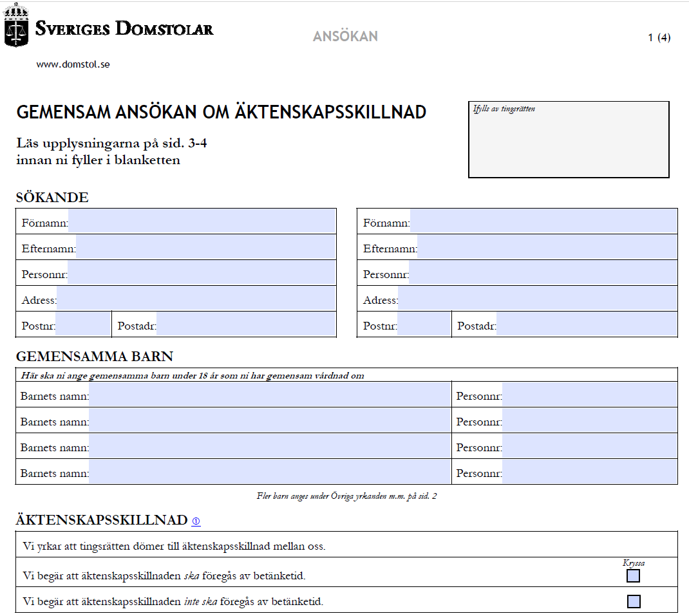Focus the fourth child's Personnr field
Image resolution: width=689 pixels, height=616 pixels.
pyautogui.click(x=590, y=472)
